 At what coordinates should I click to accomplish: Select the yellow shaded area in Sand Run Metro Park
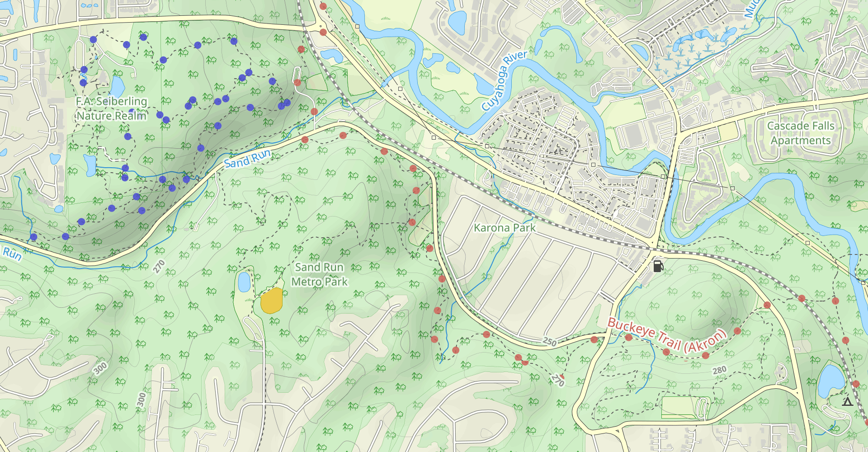coord(272,301)
